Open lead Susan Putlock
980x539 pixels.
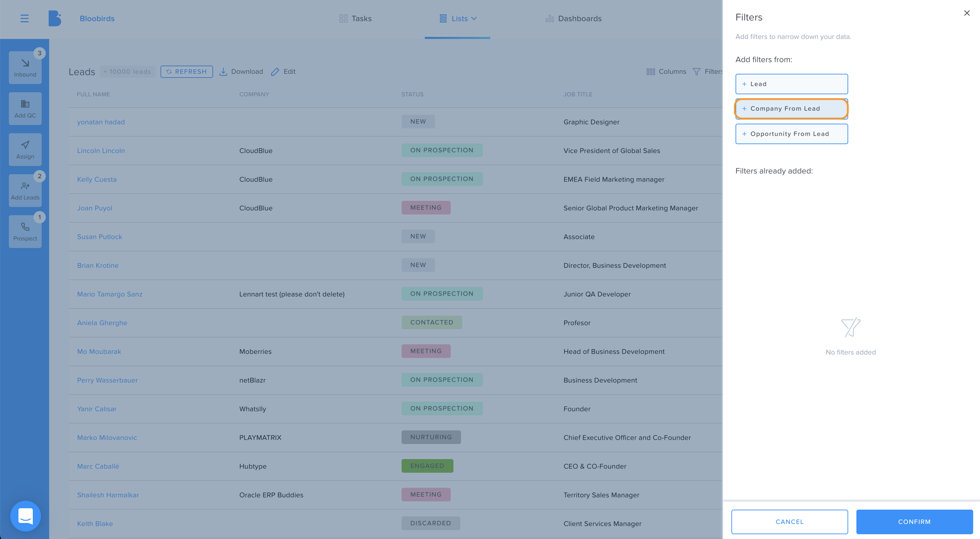coord(99,236)
